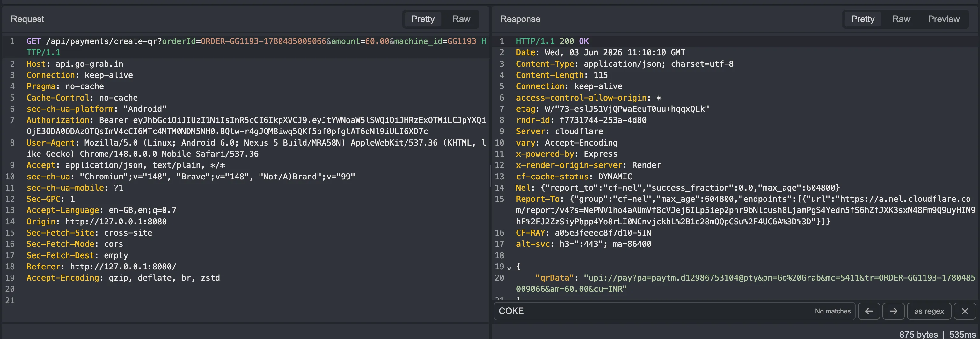
Task: Go to previous search match arrow
Action: tap(869, 311)
